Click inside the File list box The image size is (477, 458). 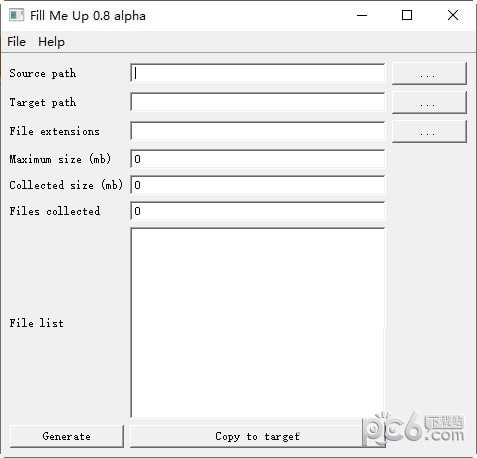coord(257,323)
